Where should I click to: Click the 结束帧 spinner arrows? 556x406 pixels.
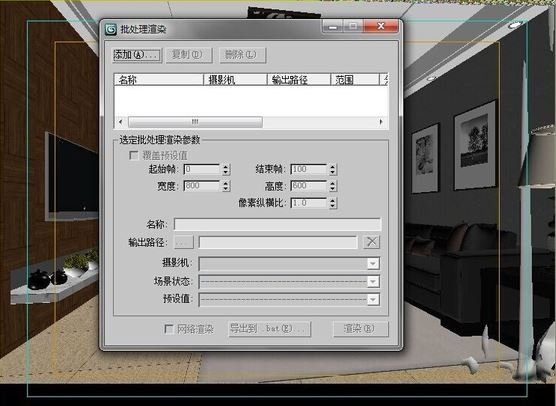(x=332, y=169)
